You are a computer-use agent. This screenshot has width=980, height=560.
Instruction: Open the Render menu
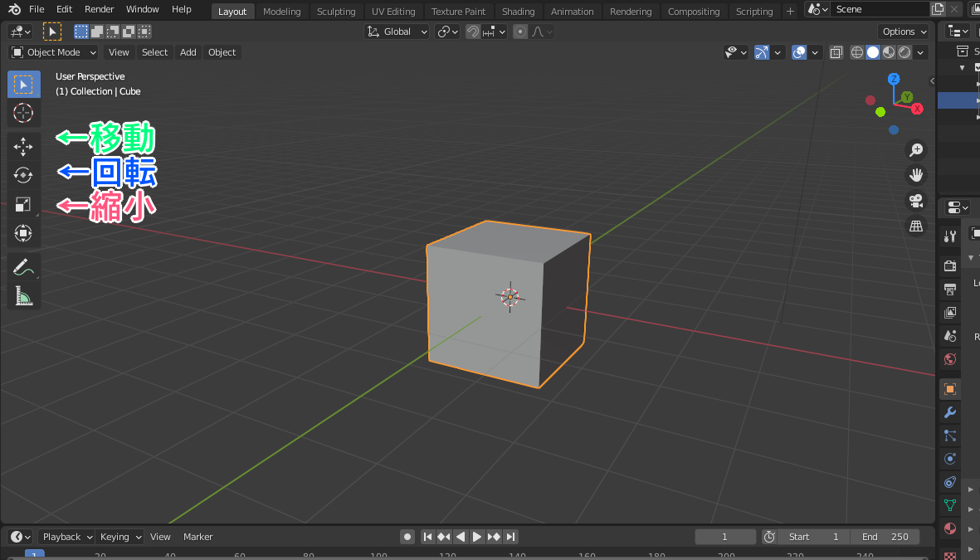click(x=100, y=9)
